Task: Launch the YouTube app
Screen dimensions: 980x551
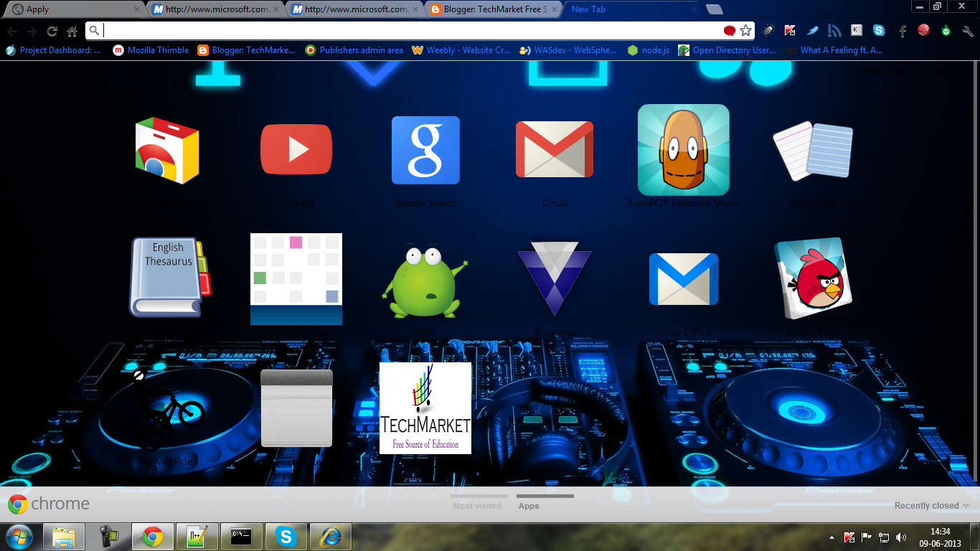Action: tap(296, 149)
